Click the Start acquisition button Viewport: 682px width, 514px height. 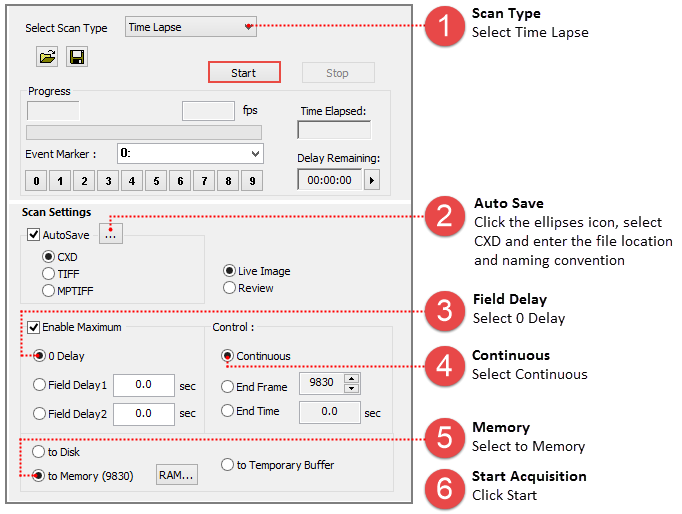click(x=244, y=73)
